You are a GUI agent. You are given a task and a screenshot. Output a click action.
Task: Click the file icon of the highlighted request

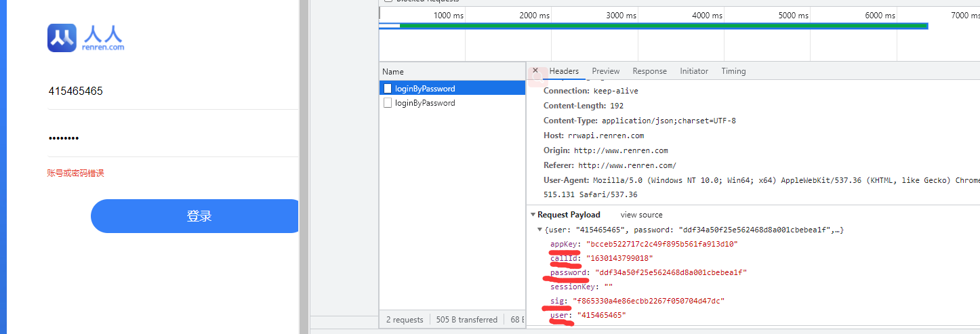point(388,88)
